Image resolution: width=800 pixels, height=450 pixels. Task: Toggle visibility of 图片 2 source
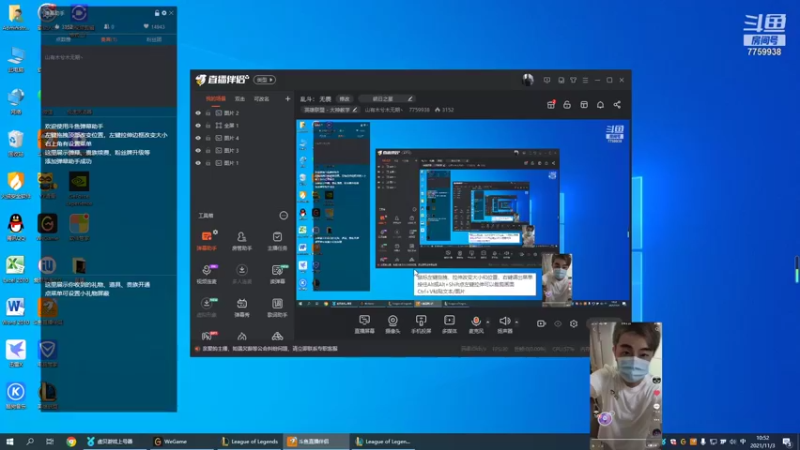click(198, 113)
